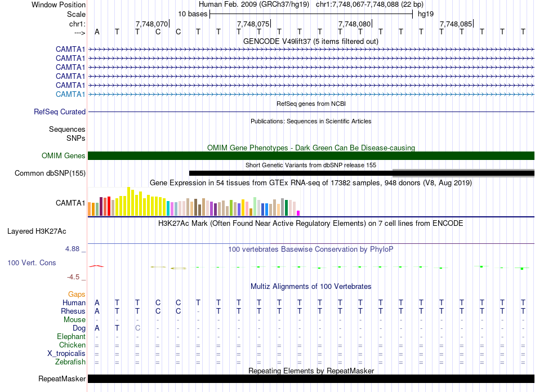Click the RepeatMasker track label

point(61,379)
